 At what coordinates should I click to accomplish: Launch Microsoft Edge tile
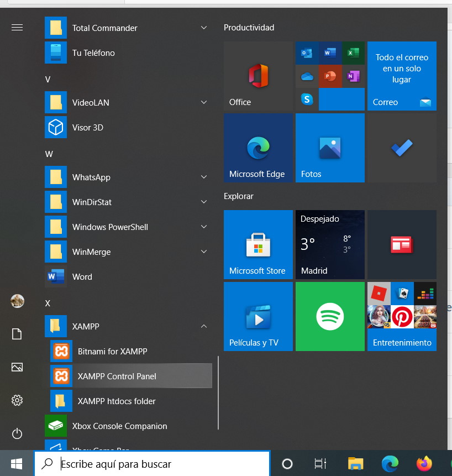click(258, 148)
